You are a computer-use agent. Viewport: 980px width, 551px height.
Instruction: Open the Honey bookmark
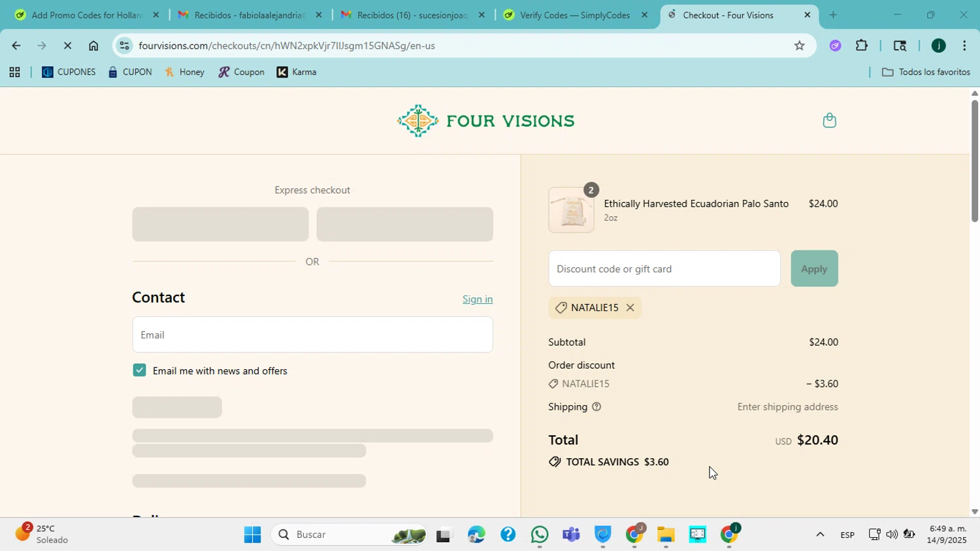(x=184, y=73)
